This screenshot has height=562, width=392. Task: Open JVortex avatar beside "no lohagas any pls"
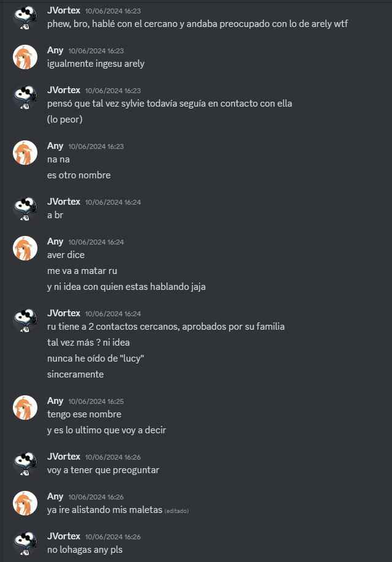click(x=25, y=544)
